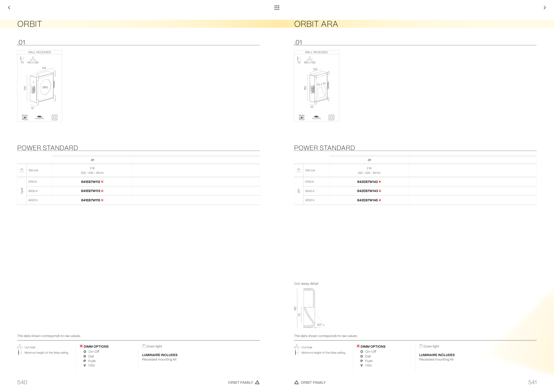Go to previous page arrow

(9, 8)
